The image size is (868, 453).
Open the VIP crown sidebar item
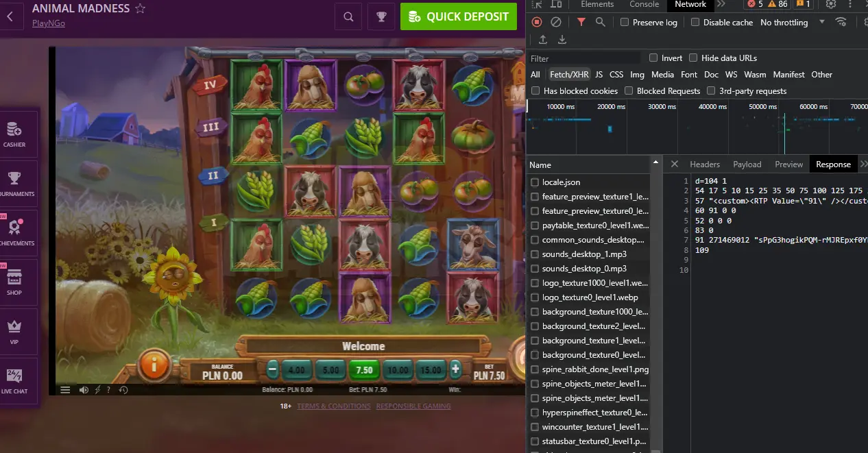[14, 332]
